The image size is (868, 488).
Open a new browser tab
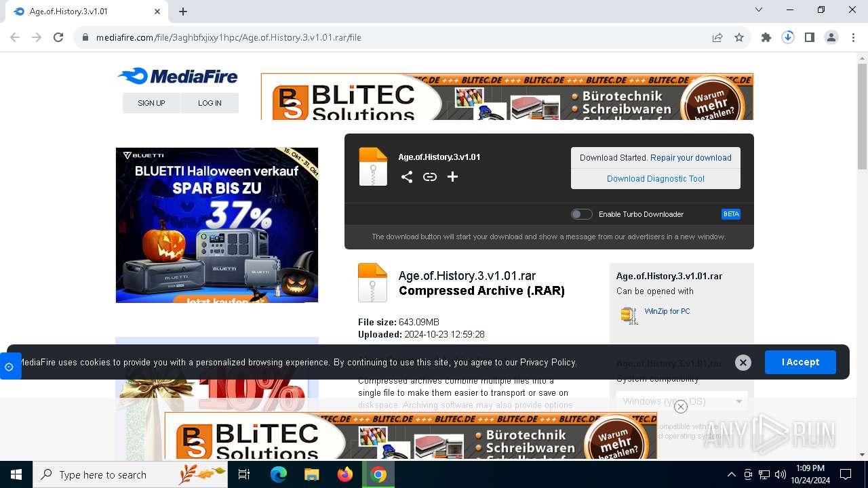[x=183, y=12]
